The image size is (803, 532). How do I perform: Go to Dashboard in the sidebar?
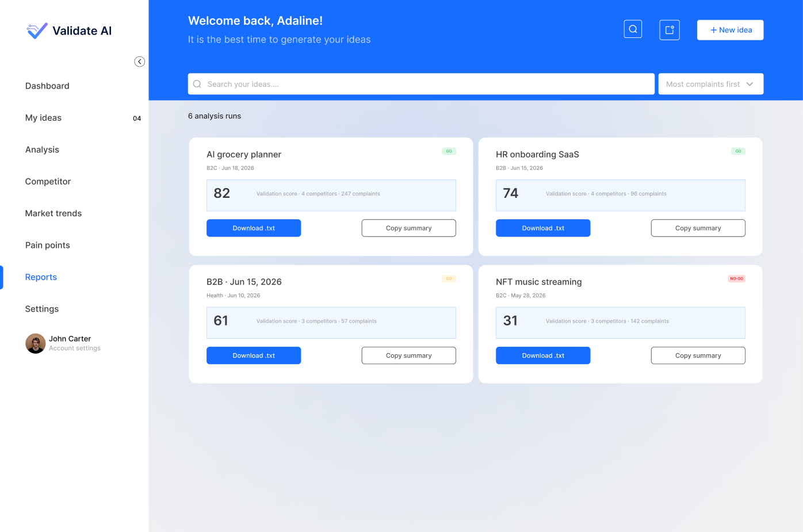coord(47,86)
